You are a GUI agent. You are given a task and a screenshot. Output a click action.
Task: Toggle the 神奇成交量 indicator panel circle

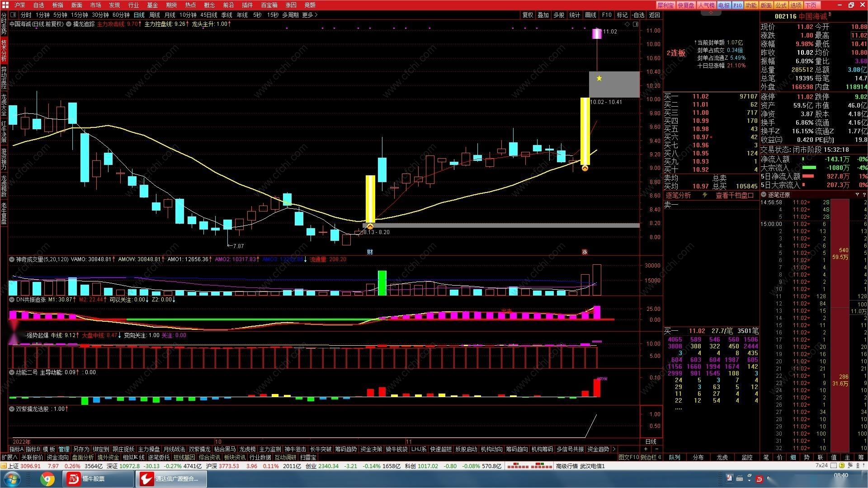12,259
